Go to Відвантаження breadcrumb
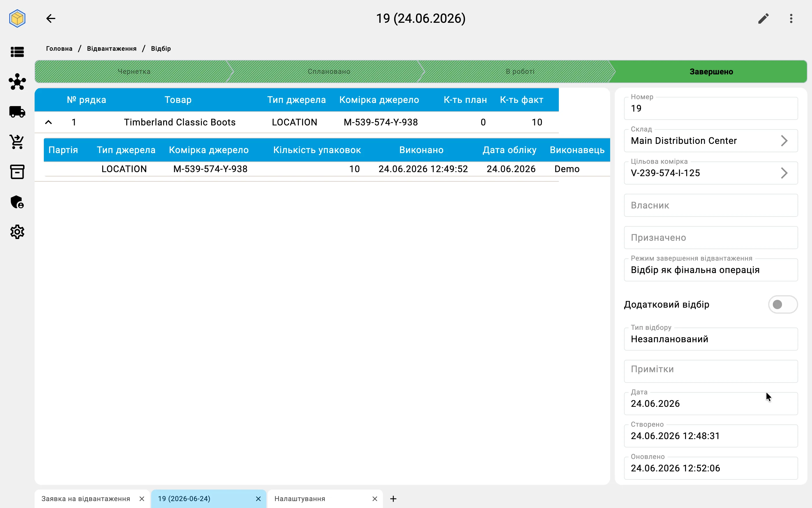The width and height of the screenshot is (812, 508). click(x=112, y=48)
